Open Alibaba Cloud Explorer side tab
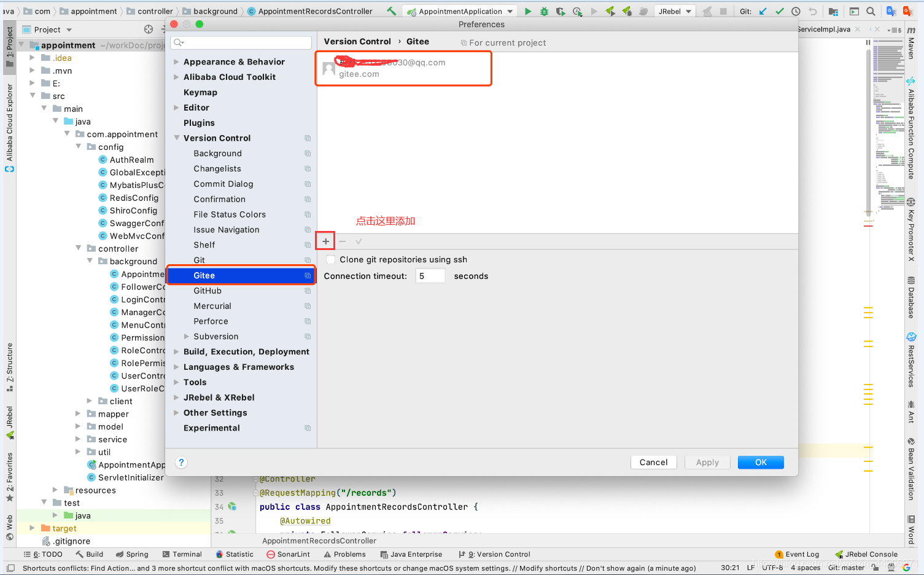The image size is (924, 575). pos(9,128)
